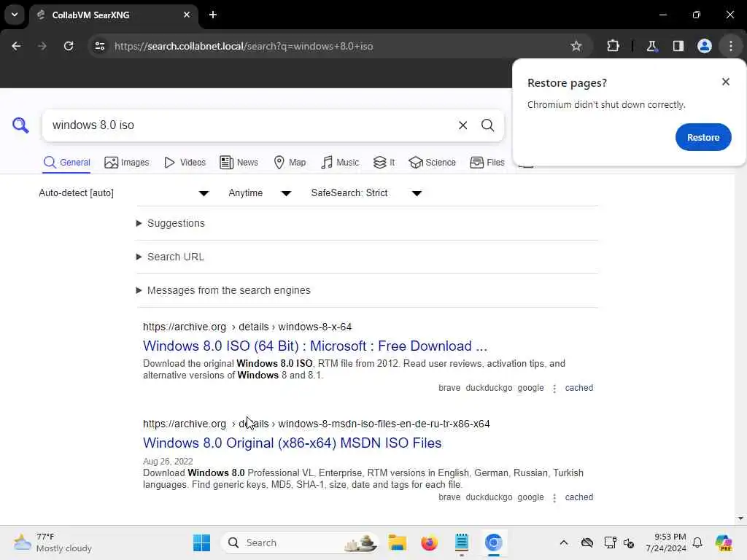
Task: Open the Windows Start menu
Action: [201, 542]
